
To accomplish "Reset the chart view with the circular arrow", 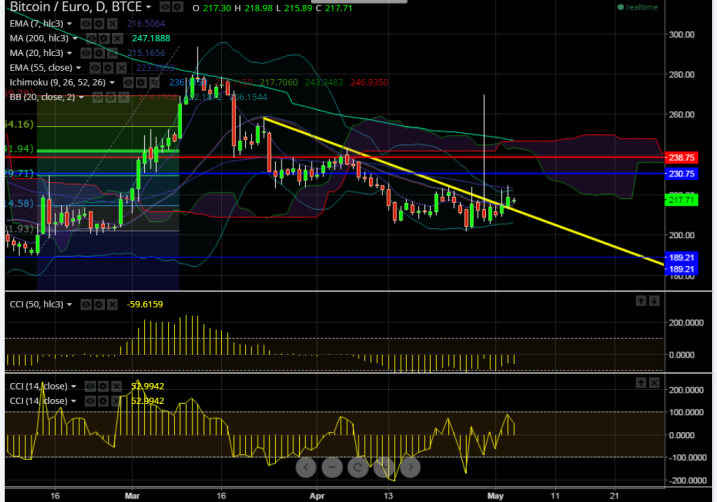I will 358,467.
